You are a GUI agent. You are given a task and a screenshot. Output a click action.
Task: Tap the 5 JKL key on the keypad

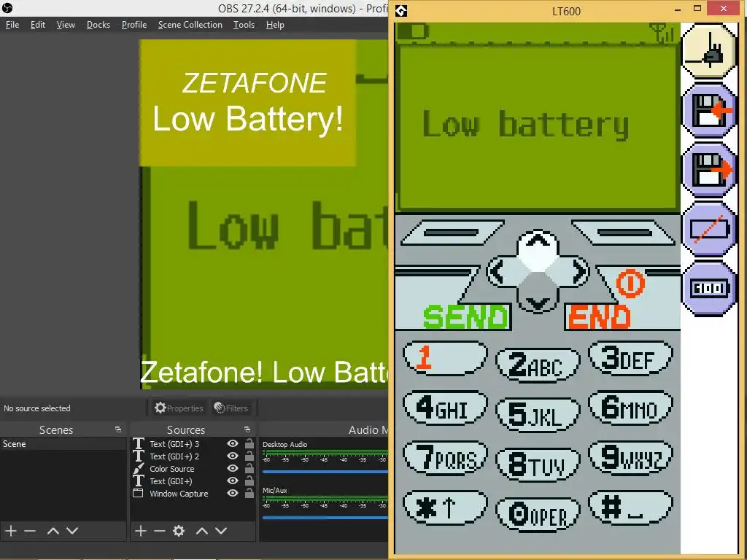(x=538, y=415)
